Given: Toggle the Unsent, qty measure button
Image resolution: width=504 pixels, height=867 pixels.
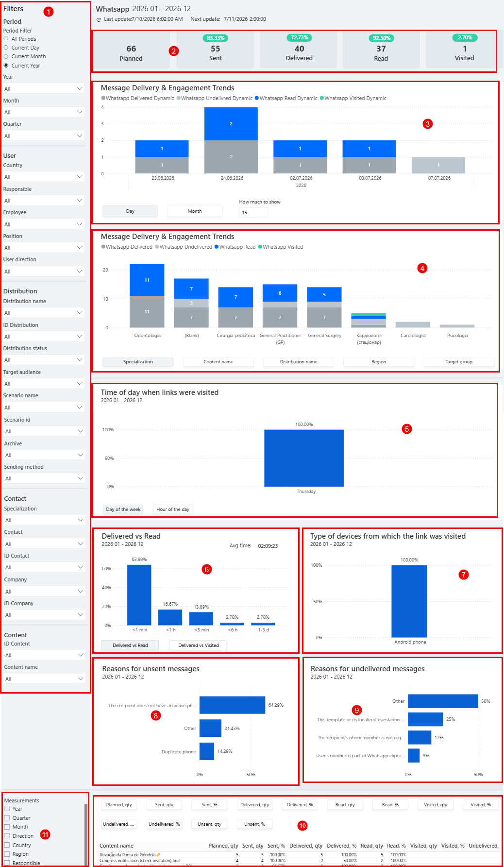Looking at the screenshot, I should pos(209,824).
